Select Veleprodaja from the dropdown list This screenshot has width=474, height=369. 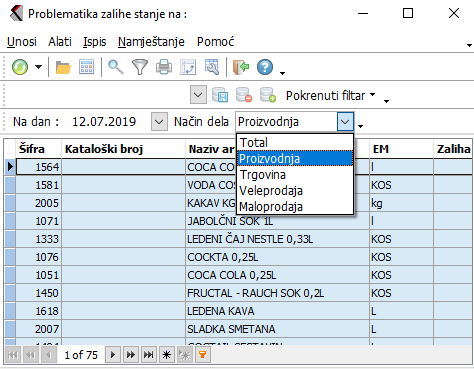tap(295, 190)
